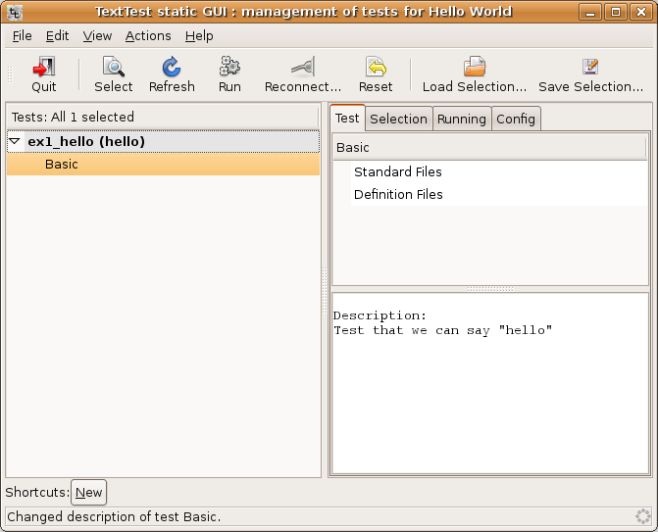The image size is (658, 532).
Task: Close the TextTest window
Action: pos(641,12)
